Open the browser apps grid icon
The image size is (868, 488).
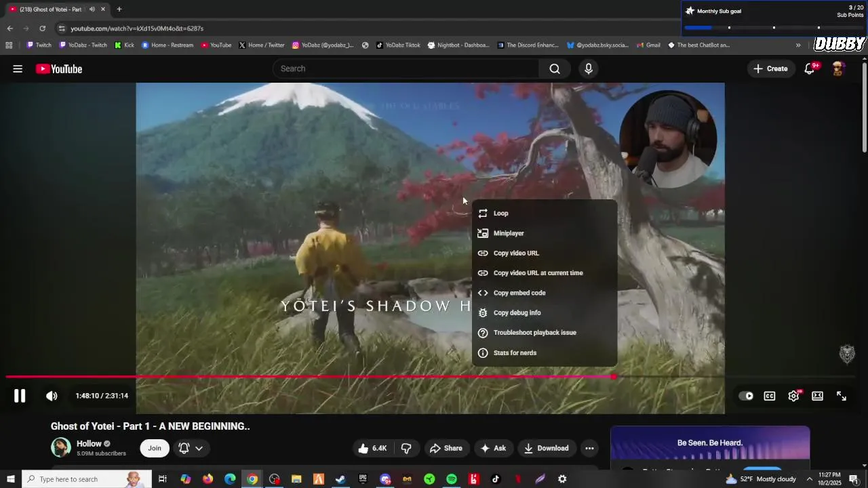tap(9, 45)
